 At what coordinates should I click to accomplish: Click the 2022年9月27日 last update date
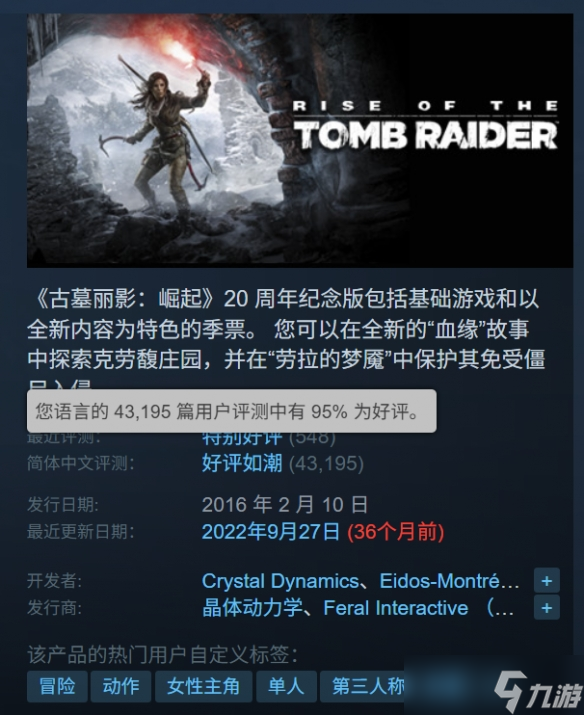click(x=271, y=532)
